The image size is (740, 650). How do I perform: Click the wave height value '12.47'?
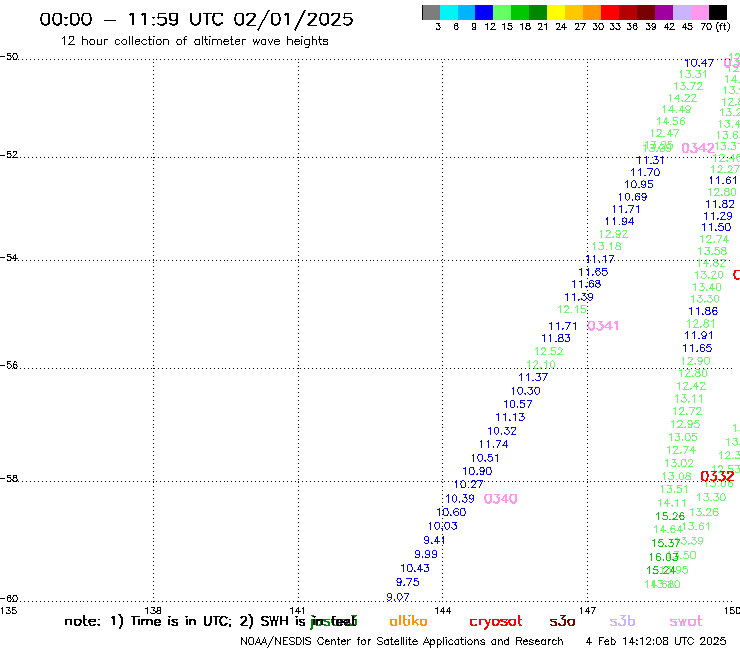[x=664, y=134]
